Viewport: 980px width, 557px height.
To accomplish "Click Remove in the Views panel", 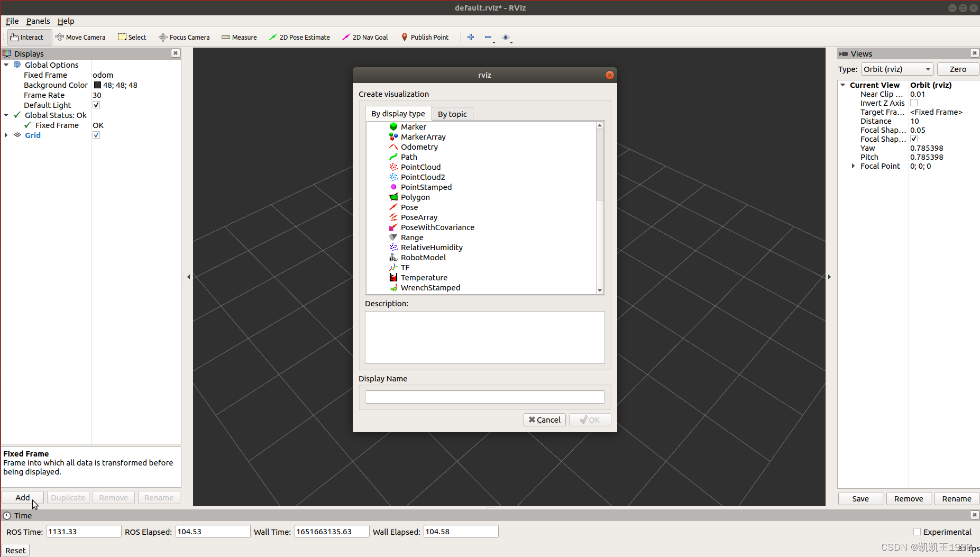I will pos(909,499).
